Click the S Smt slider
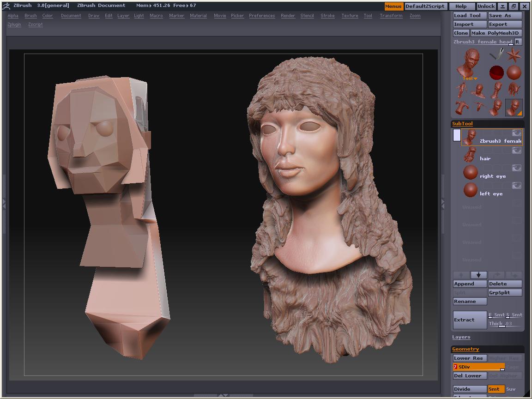The width and height of the screenshot is (532, 399). [514, 315]
